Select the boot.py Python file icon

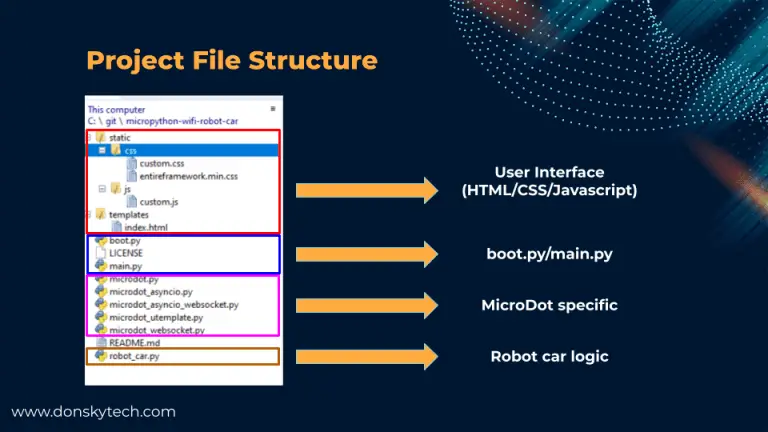(100, 241)
